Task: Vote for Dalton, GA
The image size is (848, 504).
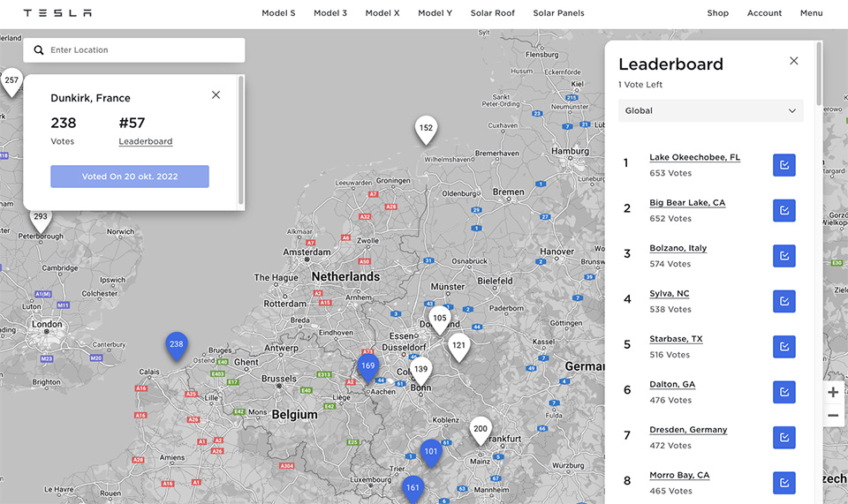Action: pos(784,392)
